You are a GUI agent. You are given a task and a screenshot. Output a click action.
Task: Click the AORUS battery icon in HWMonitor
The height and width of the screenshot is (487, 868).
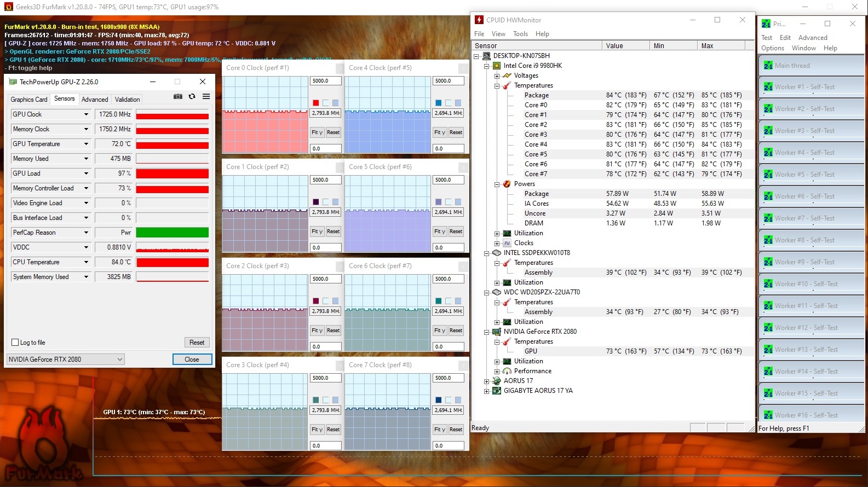coord(497,381)
